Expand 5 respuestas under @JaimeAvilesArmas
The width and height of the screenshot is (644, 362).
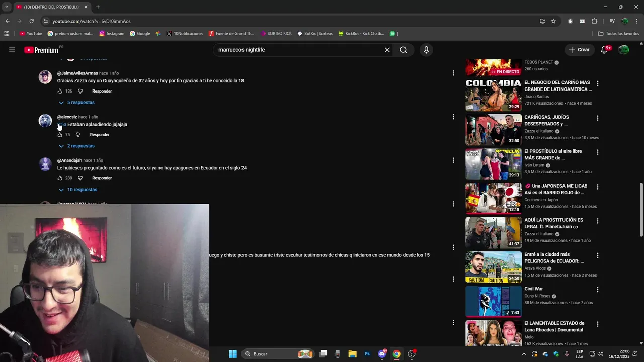click(x=76, y=103)
